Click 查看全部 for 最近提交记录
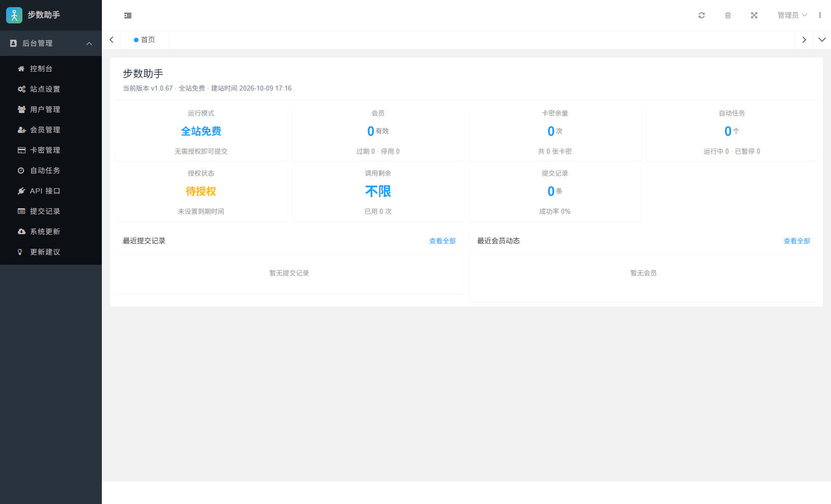Image resolution: width=831 pixels, height=504 pixels. 442,241
